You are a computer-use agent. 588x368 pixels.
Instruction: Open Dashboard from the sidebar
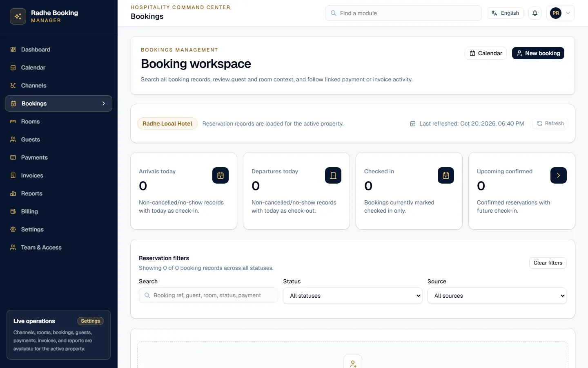coord(58,49)
